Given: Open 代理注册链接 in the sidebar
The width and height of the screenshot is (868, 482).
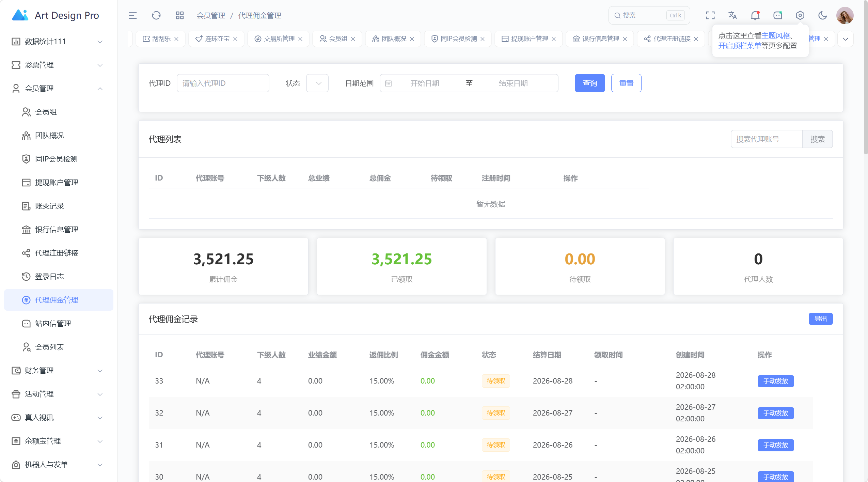Looking at the screenshot, I should [59, 253].
